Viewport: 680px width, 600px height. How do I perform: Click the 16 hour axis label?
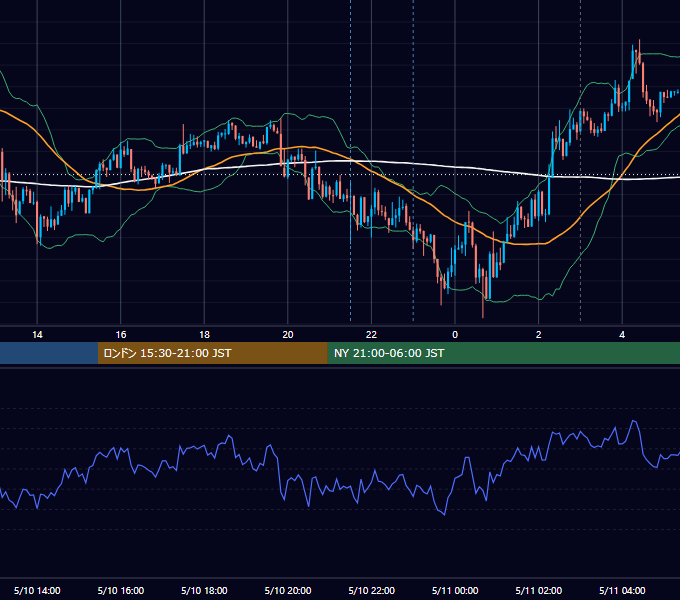(121, 335)
